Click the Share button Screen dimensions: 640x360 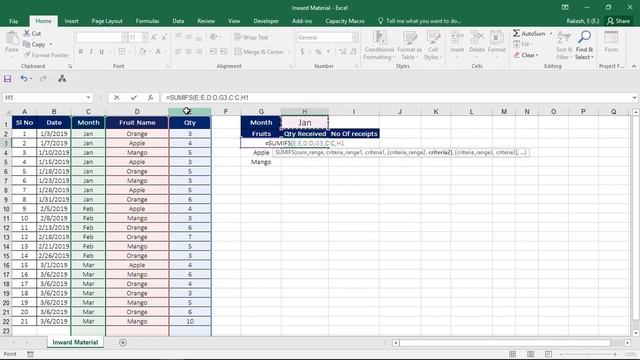pyautogui.click(x=618, y=21)
